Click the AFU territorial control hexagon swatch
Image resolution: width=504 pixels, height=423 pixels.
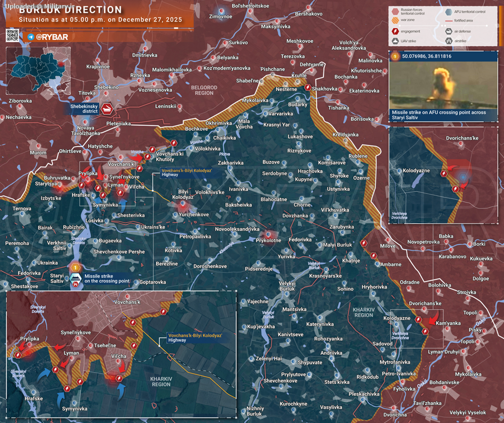(x=449, y=12)
